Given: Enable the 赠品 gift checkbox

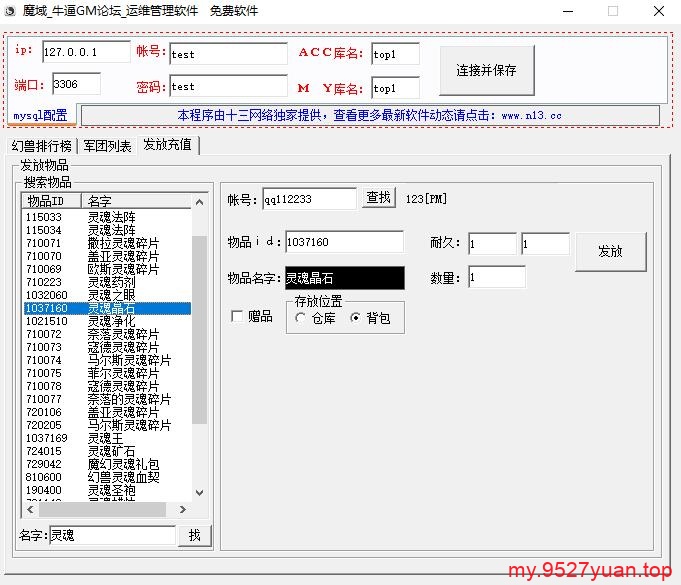Looking at the screenshot, I should click(237, 316).
